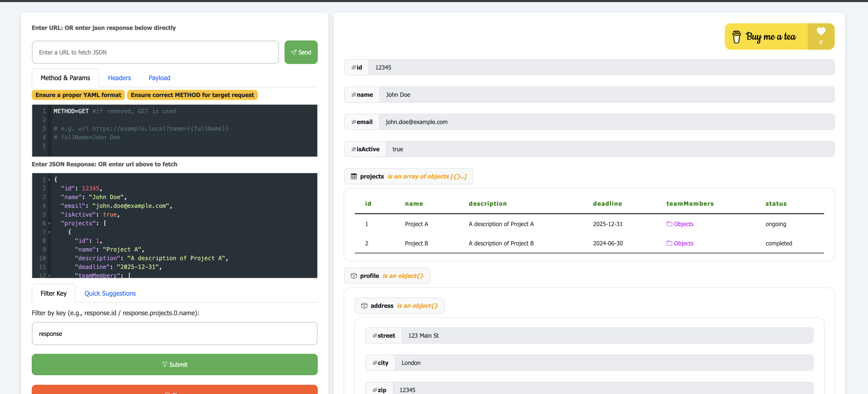Click the Project A name cell
This screenshot has height=394, width=868.
(417, 224)
